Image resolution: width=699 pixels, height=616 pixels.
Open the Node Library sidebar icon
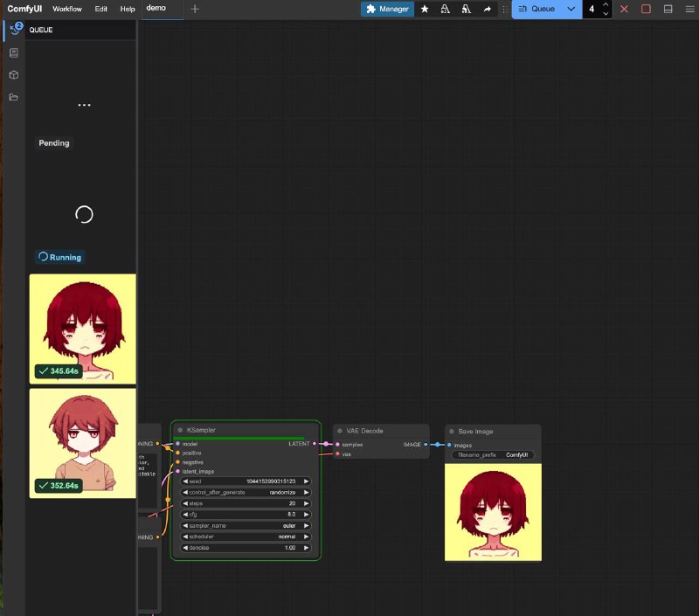point(14,52)
